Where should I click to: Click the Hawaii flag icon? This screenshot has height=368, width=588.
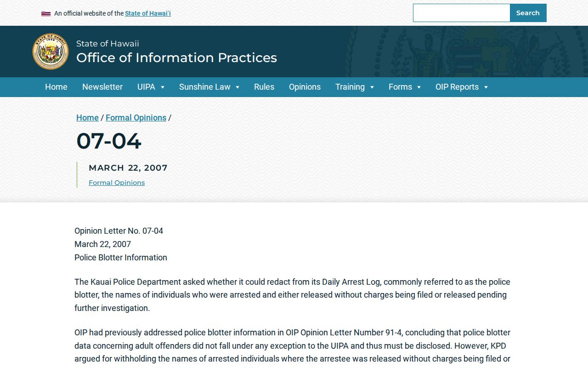pyautogui.click(x=46, y=14)
